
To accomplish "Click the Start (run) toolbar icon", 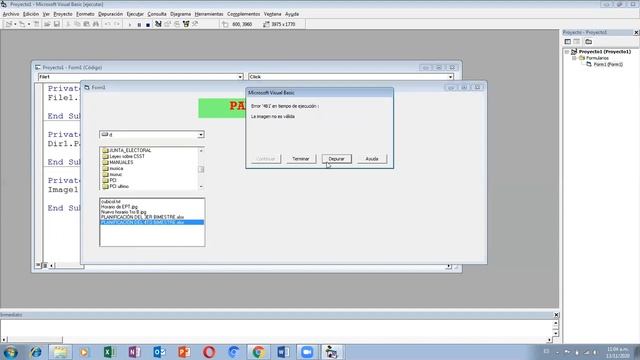I will pos(130,24).
